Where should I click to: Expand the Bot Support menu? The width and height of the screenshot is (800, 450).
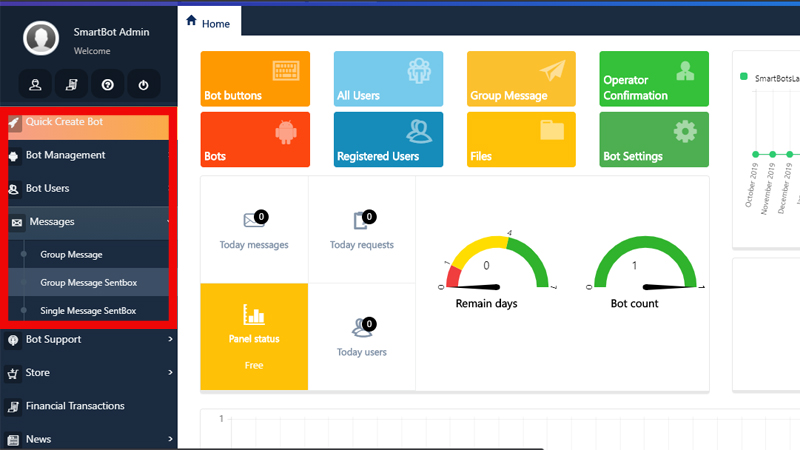click(88, 340)
